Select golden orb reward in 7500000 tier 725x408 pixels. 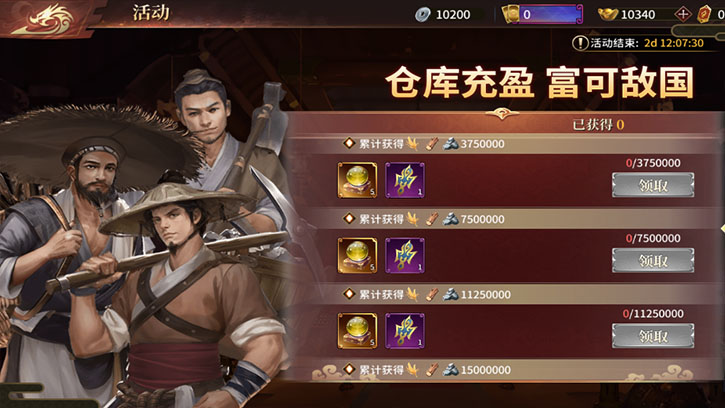357,255
